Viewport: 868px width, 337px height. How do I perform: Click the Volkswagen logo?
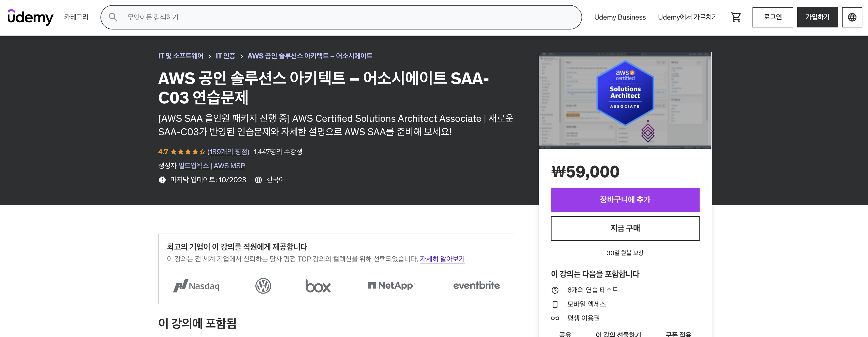point(263,286)
